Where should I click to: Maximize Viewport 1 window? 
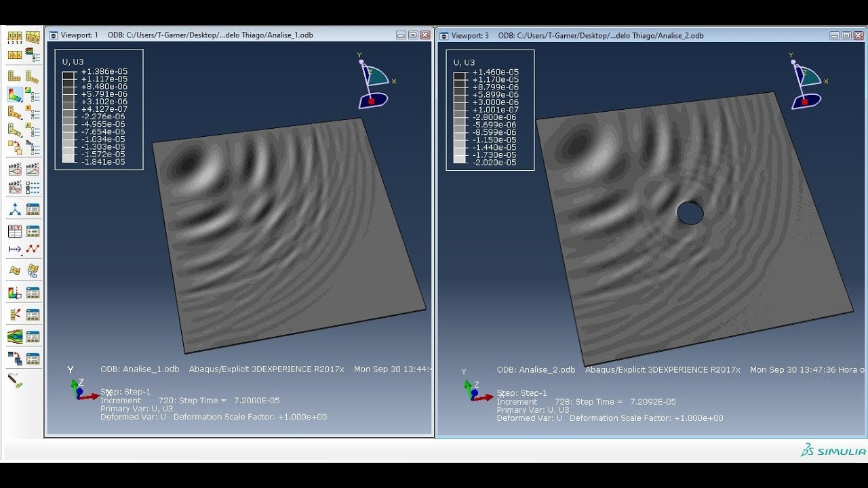click(413, 35)
